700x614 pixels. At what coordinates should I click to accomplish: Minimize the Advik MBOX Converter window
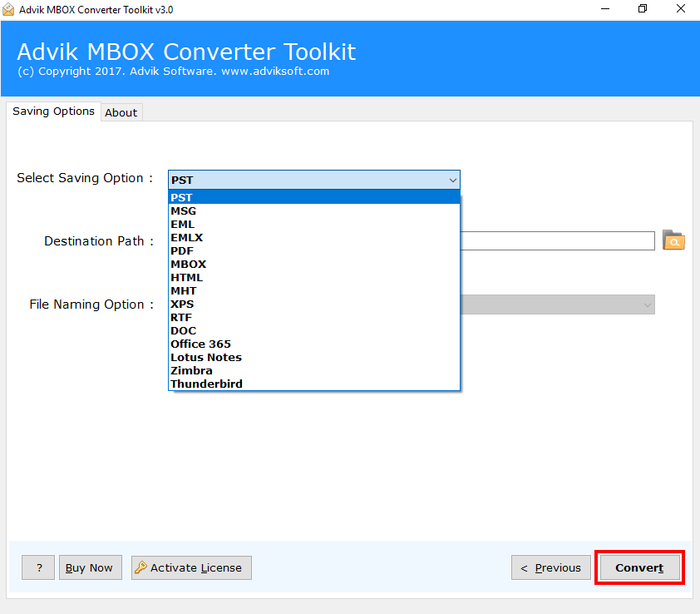605,9
